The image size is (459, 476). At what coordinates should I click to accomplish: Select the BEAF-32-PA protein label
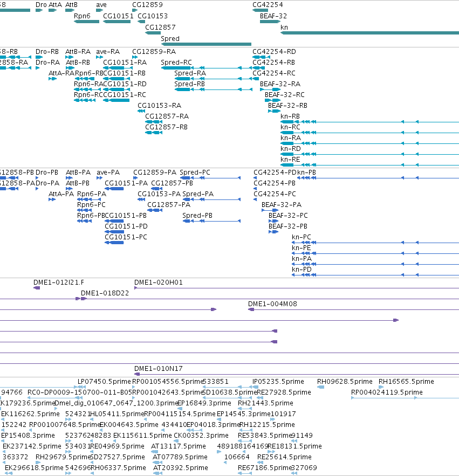282,205
